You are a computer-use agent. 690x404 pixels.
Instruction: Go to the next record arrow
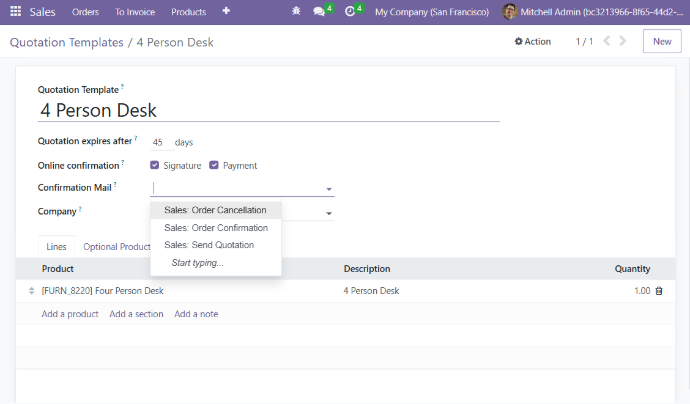click(623, 42)
